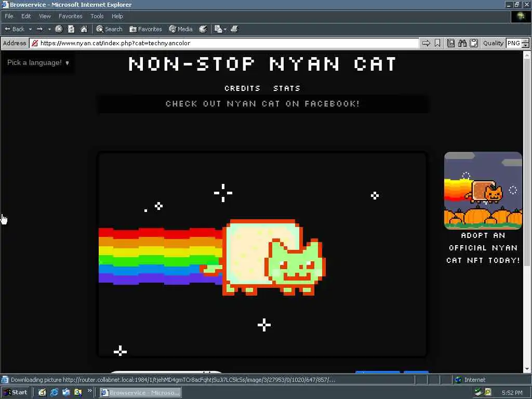The image size is (532, 399).
Task: Click the binoculars find icon
Action: (462, 43)
